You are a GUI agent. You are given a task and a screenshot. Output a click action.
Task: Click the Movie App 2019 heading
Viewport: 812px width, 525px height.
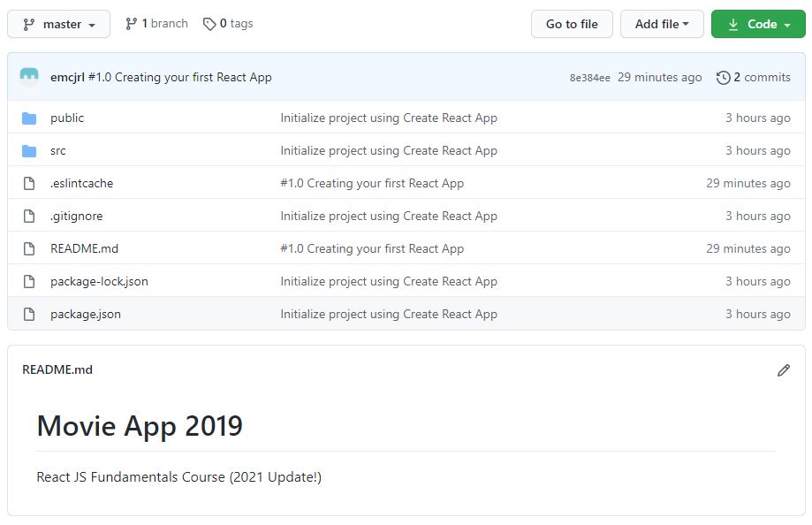coord(140,427)
